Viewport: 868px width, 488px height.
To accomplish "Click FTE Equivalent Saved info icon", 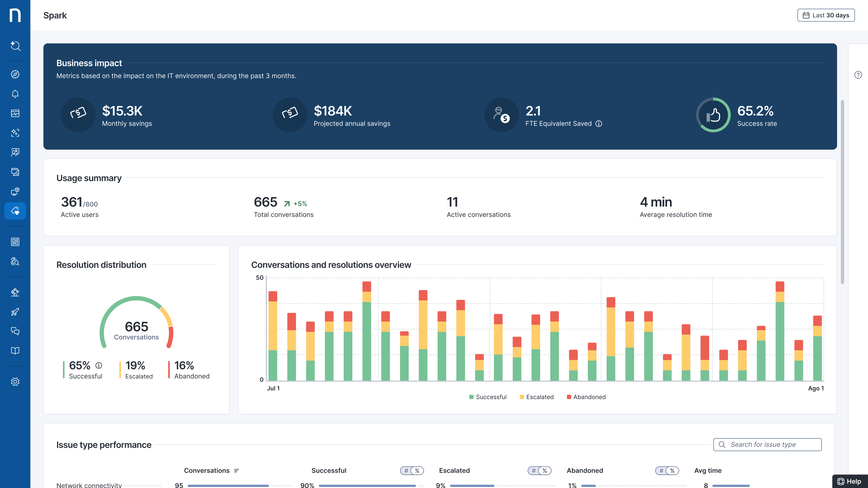I will pos(599,124).
